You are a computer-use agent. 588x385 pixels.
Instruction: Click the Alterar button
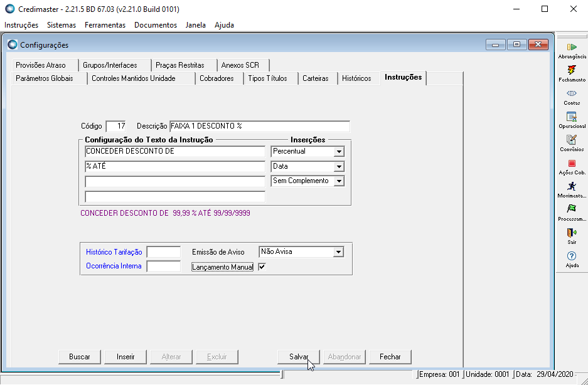tap(171, 357)
